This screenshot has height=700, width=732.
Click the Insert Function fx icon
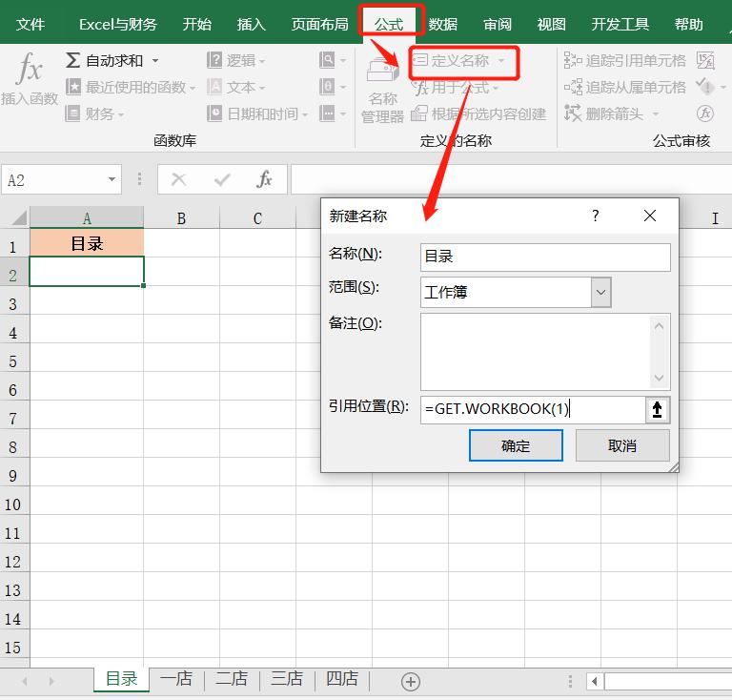pos(29,69)
